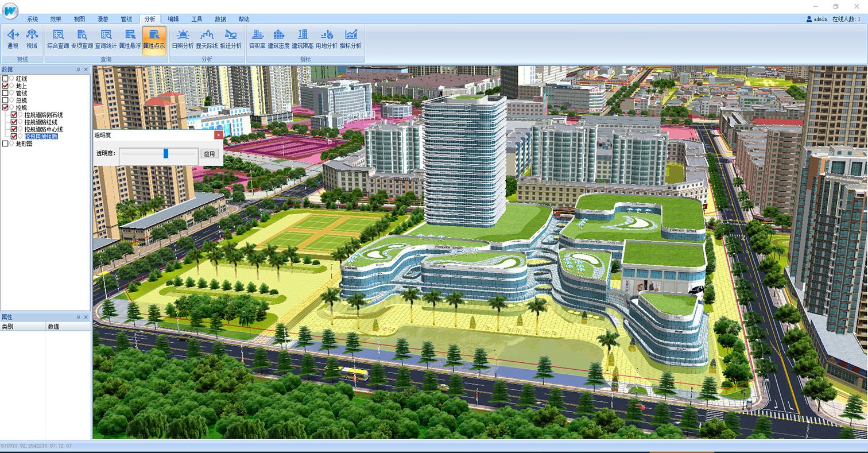Enable the 属性悬浮 attribute hover tool

click(130, 39)
